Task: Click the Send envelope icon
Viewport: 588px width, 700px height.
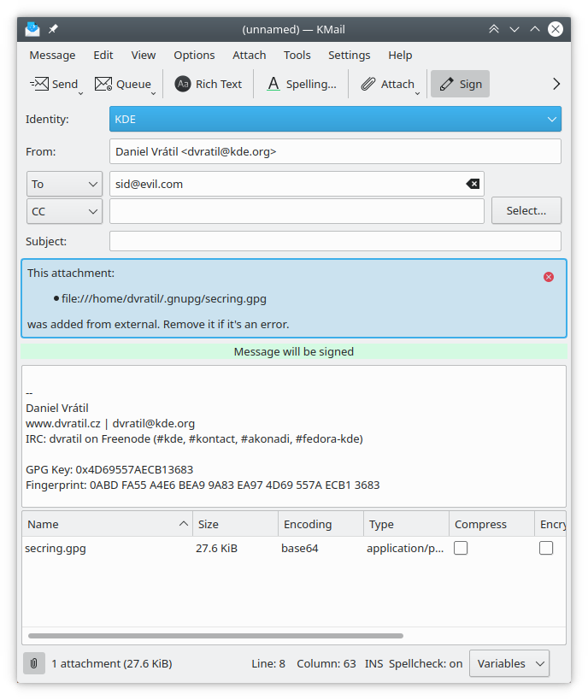Action: click(x=39, y=84)
